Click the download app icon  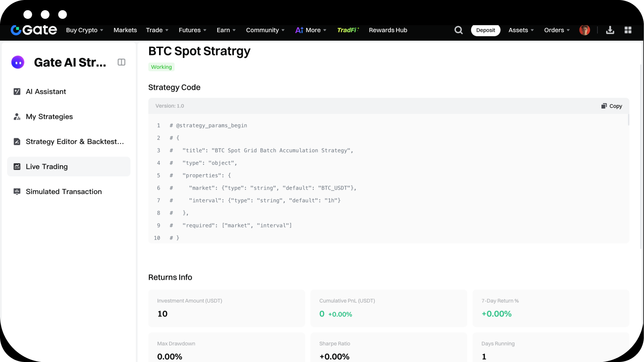[610, 30]
